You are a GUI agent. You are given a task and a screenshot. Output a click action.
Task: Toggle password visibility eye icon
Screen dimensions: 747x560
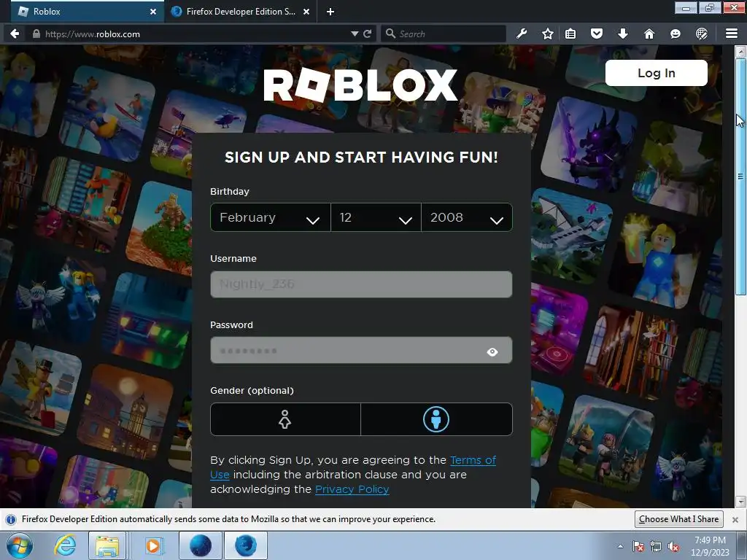click(492, 352)
